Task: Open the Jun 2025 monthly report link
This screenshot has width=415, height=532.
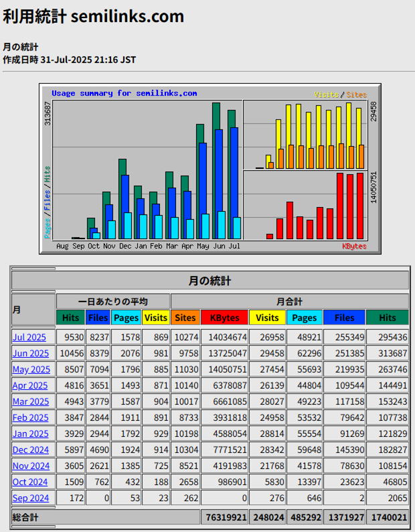Action: (x=31, y=353)
